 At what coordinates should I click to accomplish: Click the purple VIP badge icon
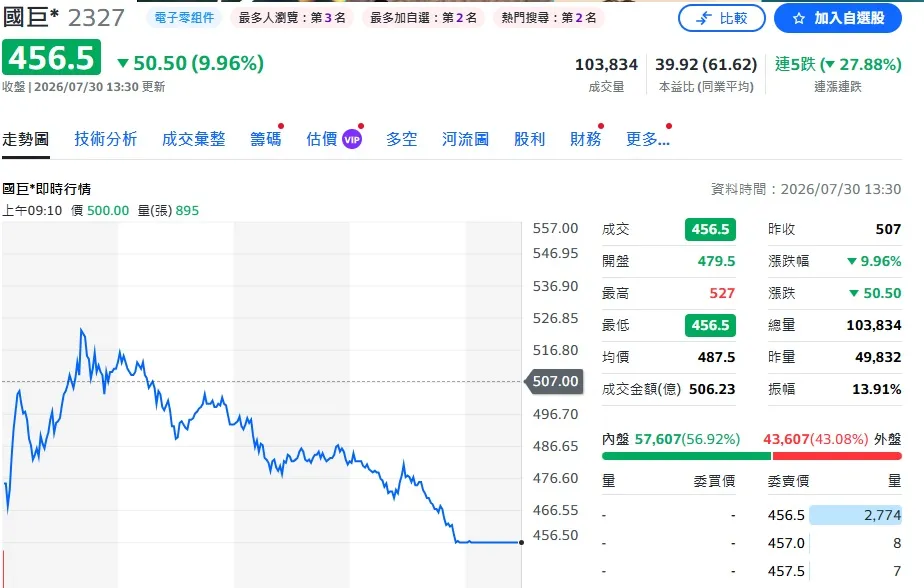tap(352, 140)
